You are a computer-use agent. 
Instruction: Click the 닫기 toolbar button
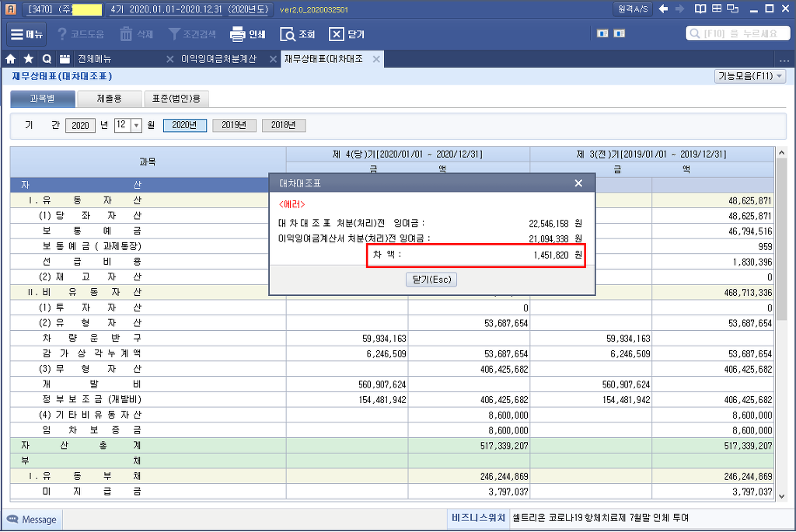347,35
